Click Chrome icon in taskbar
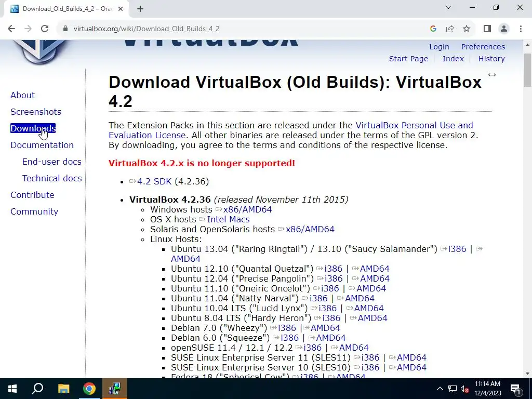The image size is (532, 399). point(89,389)
